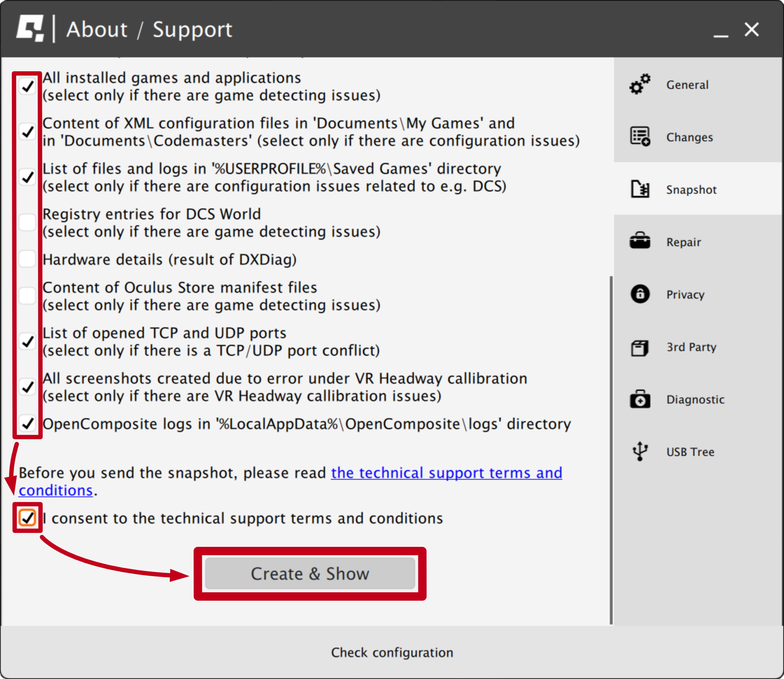Check Hardware details (result of DXDiag)
784x679 pixels.
[27, 259]
